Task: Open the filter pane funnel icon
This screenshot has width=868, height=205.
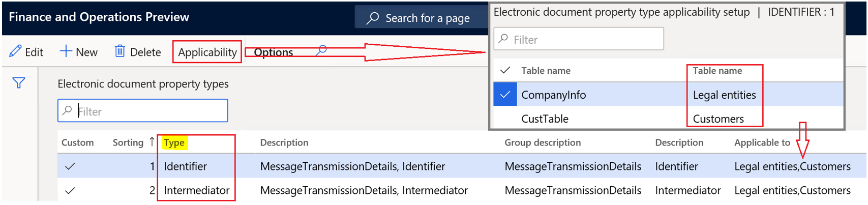Action: [x=19, y=82]
